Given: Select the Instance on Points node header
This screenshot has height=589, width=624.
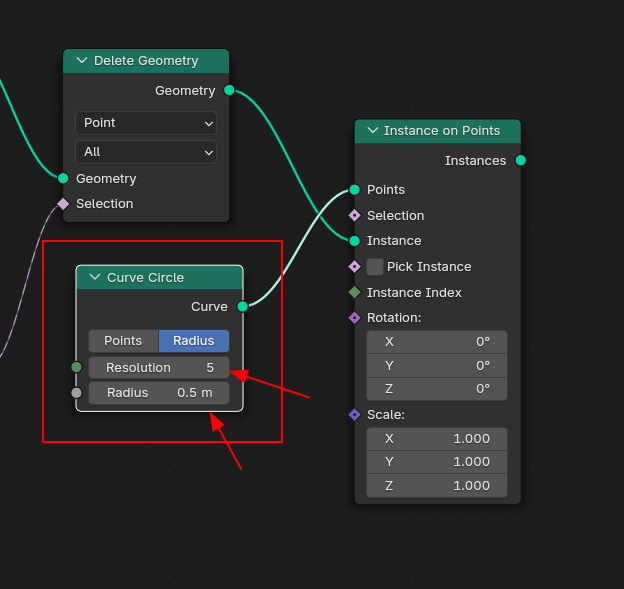Looking at the screenshot, I should tap(438, 131).
